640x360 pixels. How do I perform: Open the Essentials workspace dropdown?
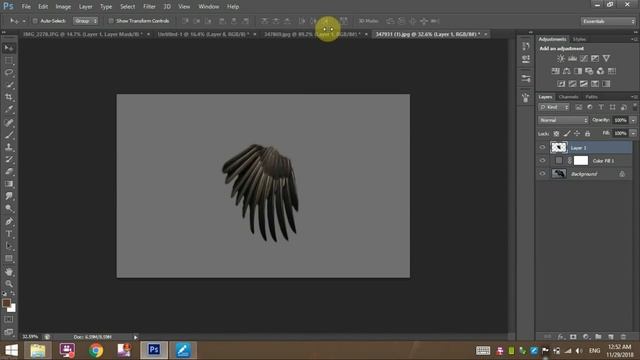608,21
